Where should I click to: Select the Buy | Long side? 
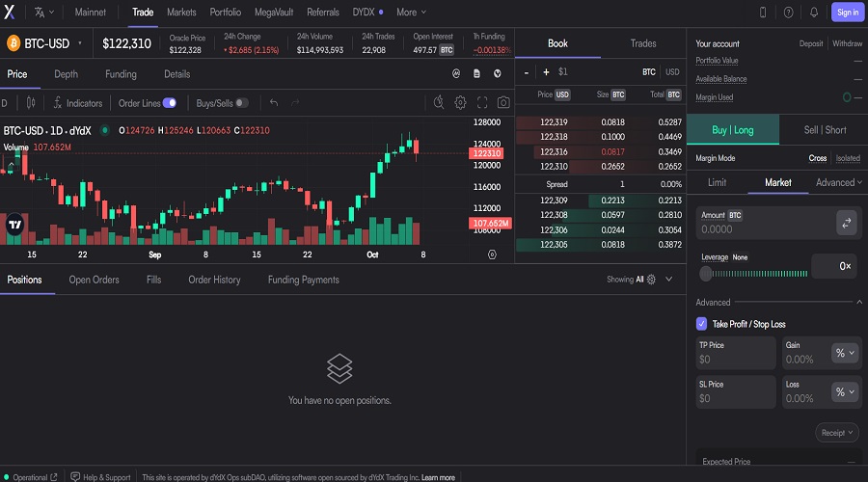(732, 130)
